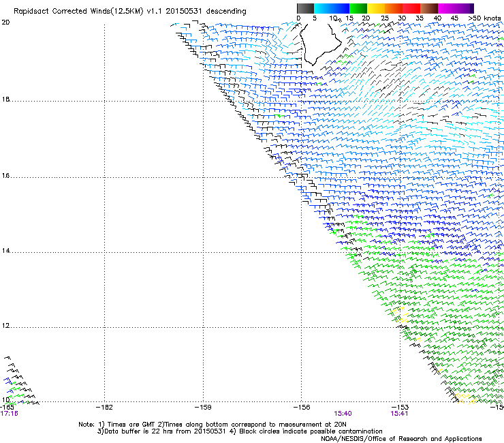Image resolution: width=504 pixels, height=443 pixels.
Task: Click the purple '15:41' time stamp
Action: click(399, 414)
